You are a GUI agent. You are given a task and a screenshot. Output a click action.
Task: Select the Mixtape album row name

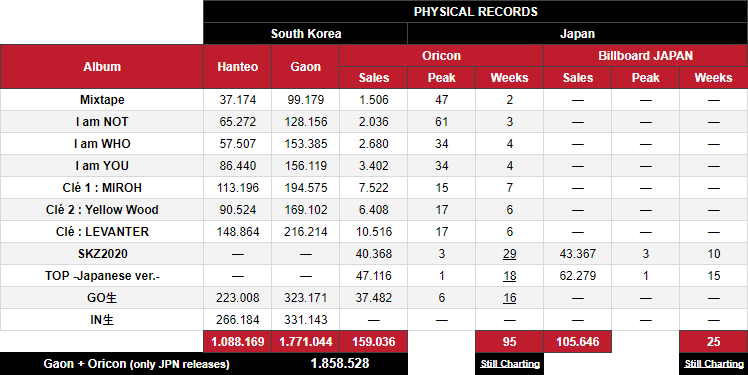(x=102, y=100)
